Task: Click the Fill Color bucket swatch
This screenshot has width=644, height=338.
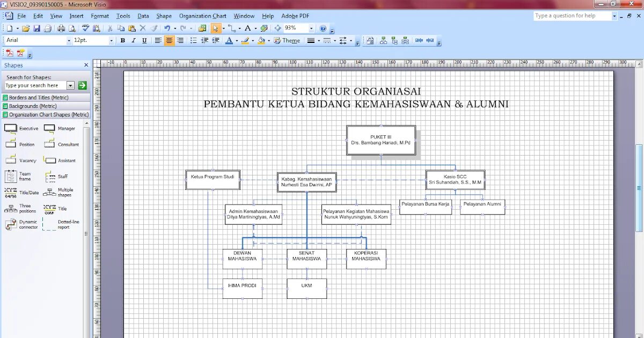Action: 261,40
